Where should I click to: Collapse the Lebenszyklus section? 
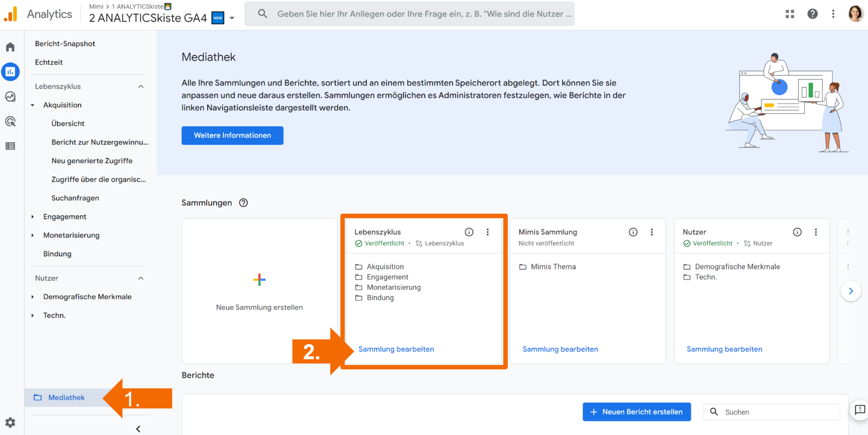(x=141, y=86)
